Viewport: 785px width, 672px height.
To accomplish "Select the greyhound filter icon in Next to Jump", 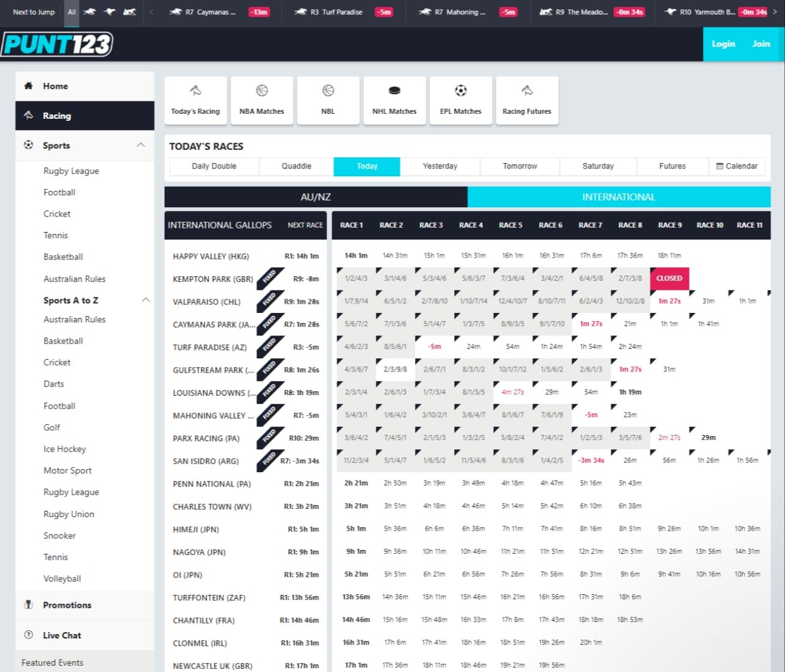I will click(x=110, y=12).
